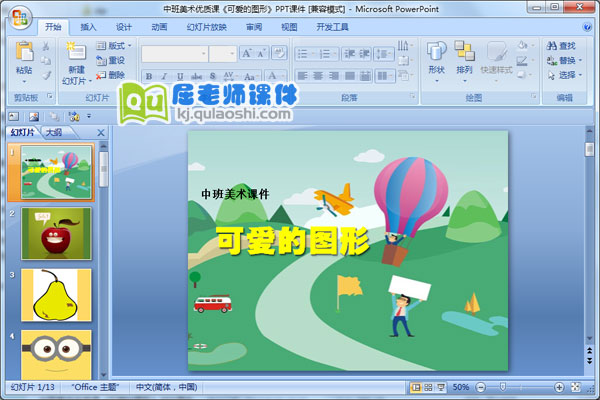The image size is (600, 400).
Task: Click the Replace (替换) button
Action: click(564, 60)
